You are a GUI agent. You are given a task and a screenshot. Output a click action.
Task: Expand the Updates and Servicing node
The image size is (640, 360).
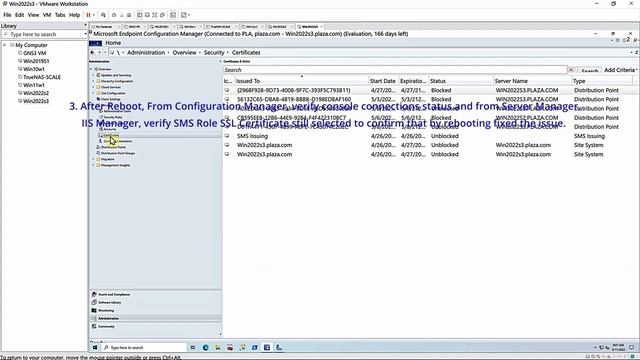point(93,75)
